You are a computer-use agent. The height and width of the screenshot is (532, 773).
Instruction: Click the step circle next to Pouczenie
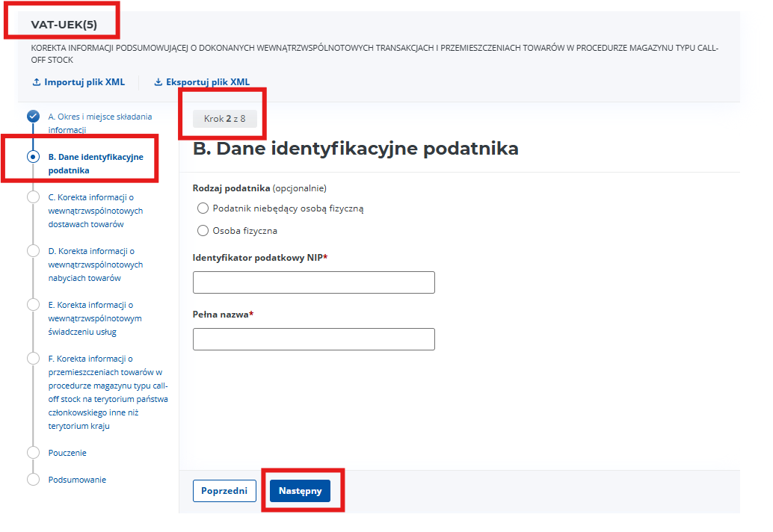coord(33,453)
